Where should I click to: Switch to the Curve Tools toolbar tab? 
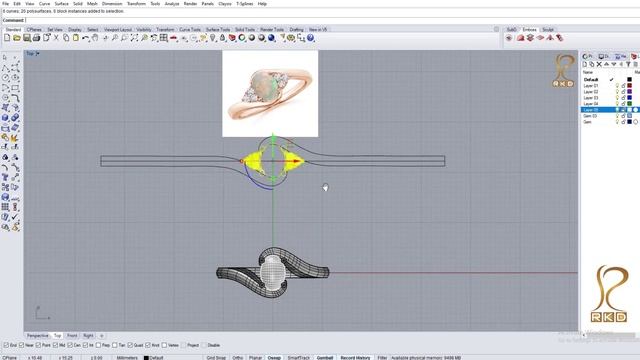pyautogui.click(x=190, y=29)
